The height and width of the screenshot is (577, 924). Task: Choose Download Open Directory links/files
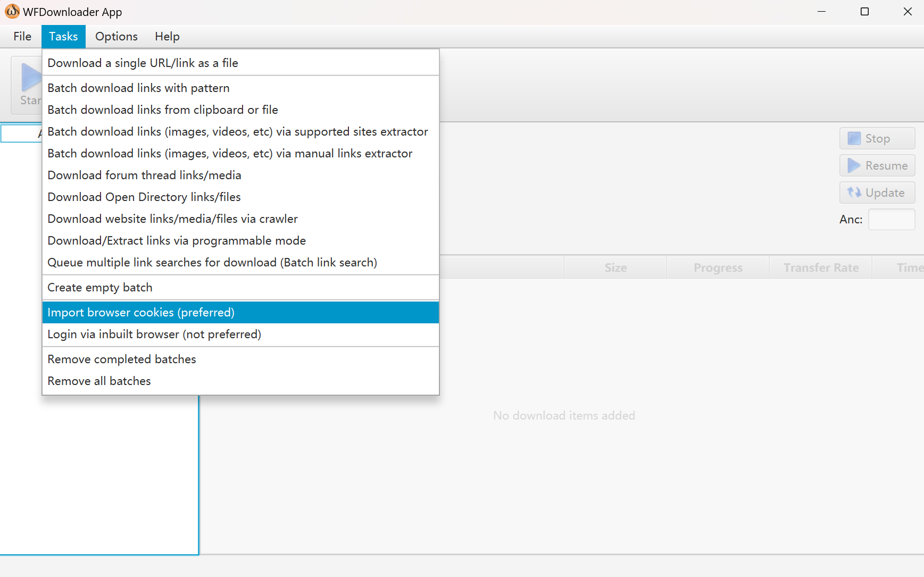click(144, 197)
